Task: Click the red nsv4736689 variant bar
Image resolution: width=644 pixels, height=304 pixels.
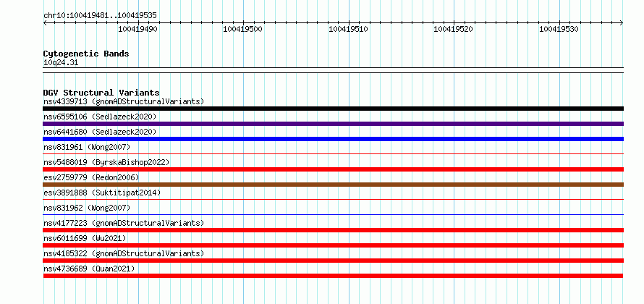Action: click(x=333, y=276)
